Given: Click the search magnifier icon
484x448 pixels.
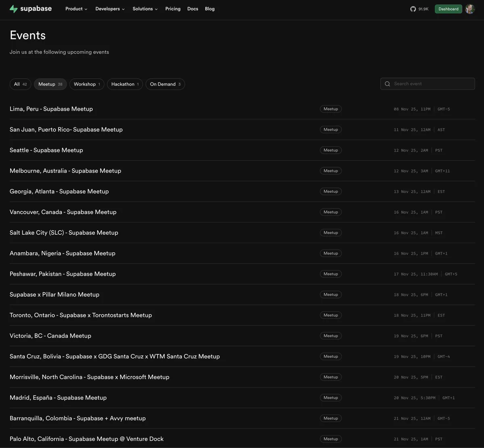Looking at the screenshot, I should coord(387,84).
